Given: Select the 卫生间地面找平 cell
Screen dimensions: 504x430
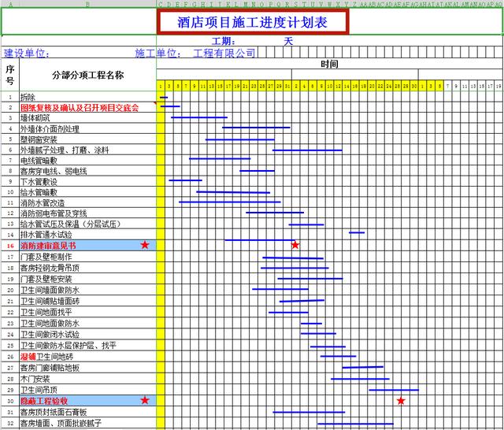Looking at the screenshot, I should (x=87, y=312).
